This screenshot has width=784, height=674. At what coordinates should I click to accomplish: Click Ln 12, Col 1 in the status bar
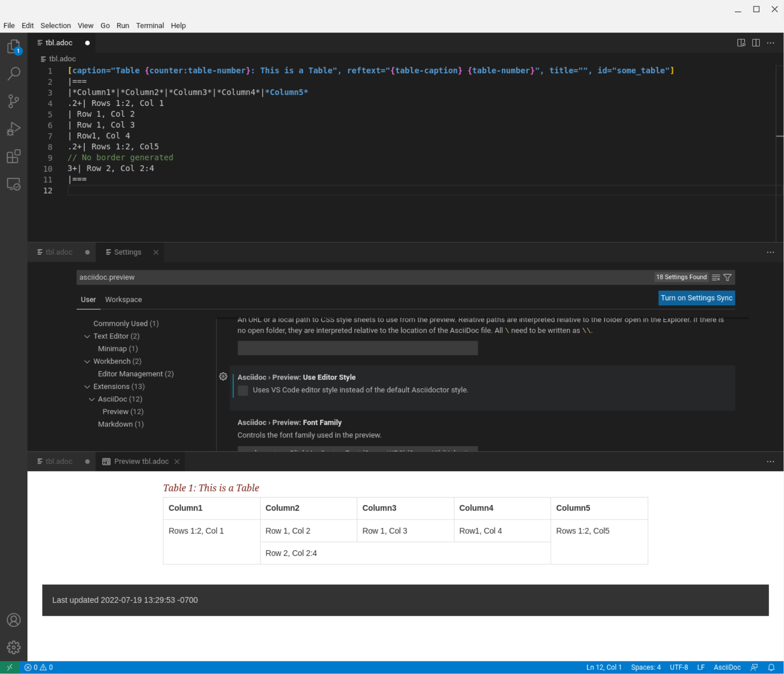pyautogui.click(x=604, y=667)
